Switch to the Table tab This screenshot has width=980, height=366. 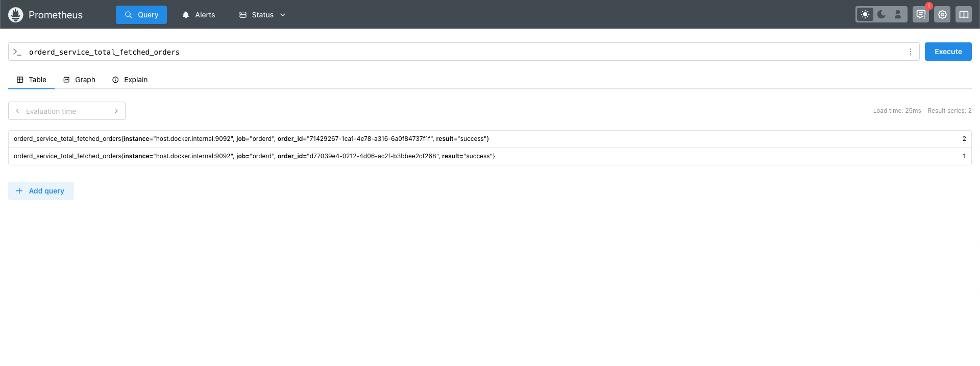coord(31,80)
